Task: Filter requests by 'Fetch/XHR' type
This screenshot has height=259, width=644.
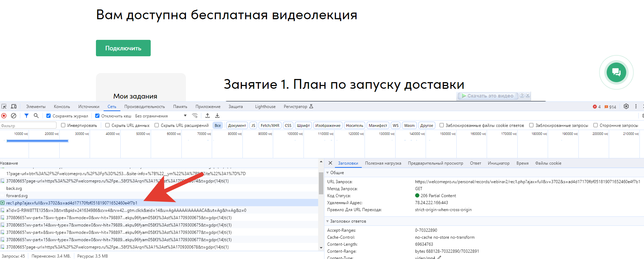Action: [x=270, y=125]
